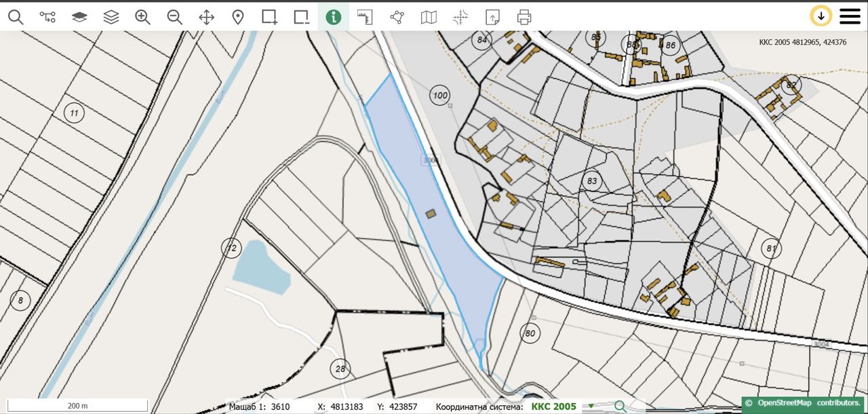Image resolution: width=868 pixels, height=414 pixels.
Task: Open the search magnifier tool in top toolbar
Action: (x=16, y=17)
